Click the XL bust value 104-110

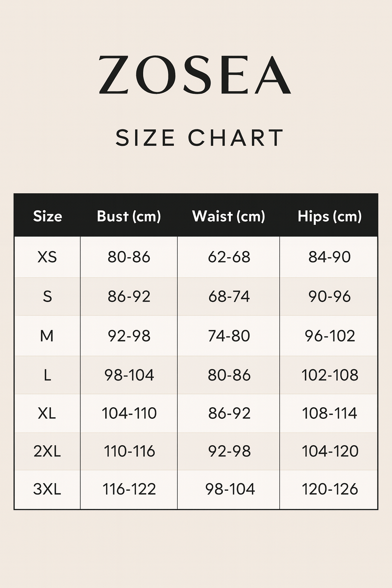(x=129, y=413)
